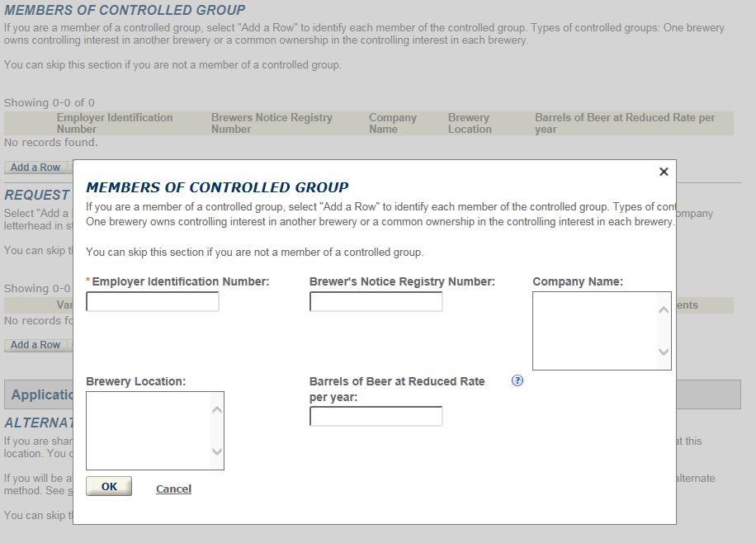
Task: Open help for Barrels of Beer field
Action: click(x=517, y=380)
